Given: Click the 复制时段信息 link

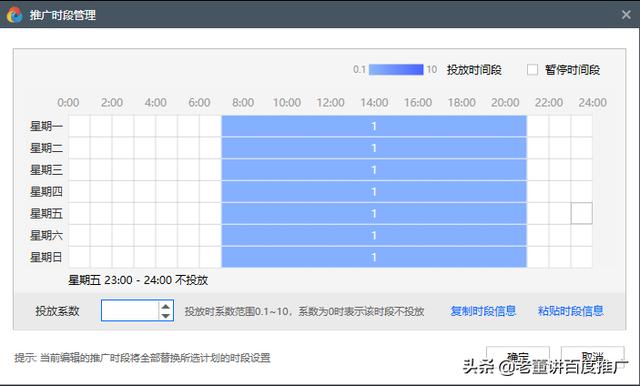Looking at the screenshot, I should coord(483,311).
